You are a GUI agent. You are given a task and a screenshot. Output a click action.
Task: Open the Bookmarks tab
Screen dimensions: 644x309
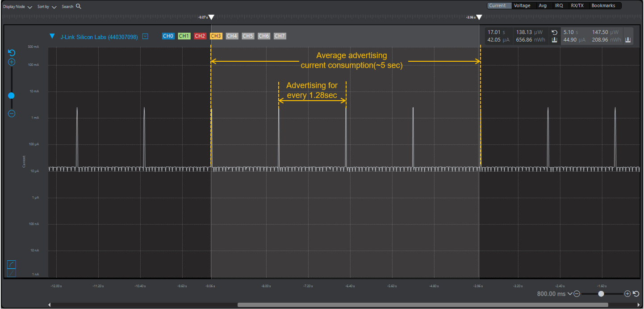604,5
